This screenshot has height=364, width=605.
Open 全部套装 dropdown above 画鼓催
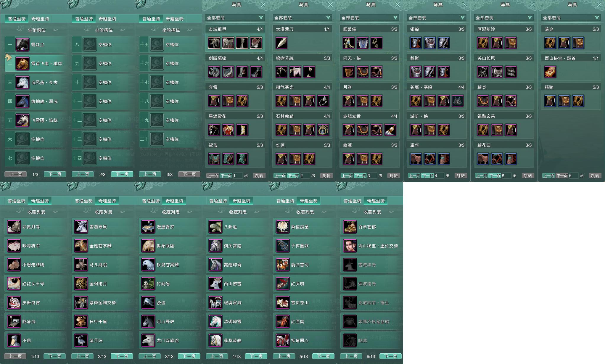point(369,18)
